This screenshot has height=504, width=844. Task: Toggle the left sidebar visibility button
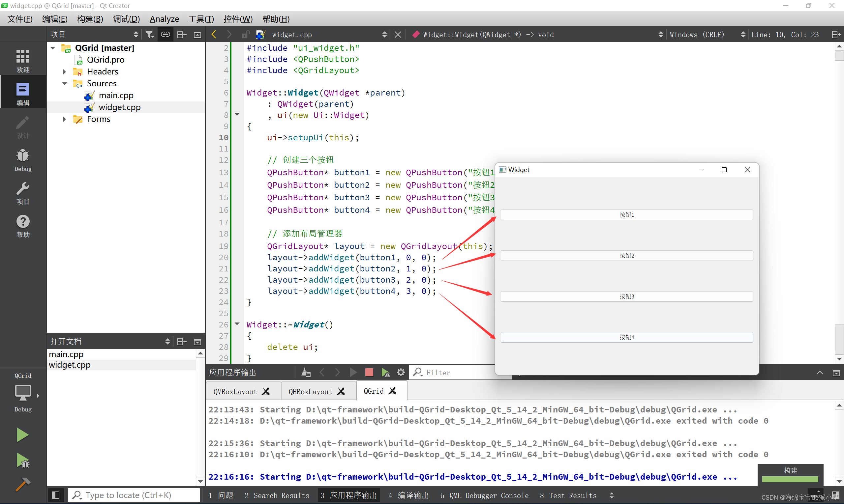[x=56, y=495]
